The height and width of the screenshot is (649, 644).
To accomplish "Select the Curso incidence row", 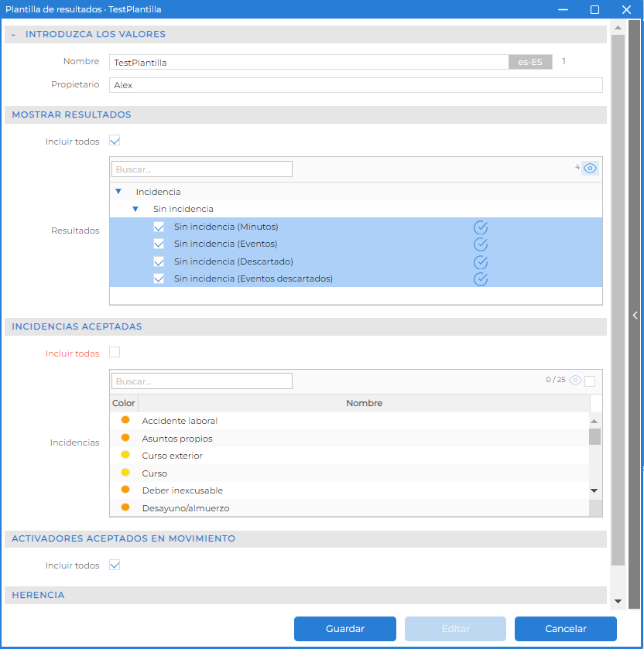I will click(350, 473).
